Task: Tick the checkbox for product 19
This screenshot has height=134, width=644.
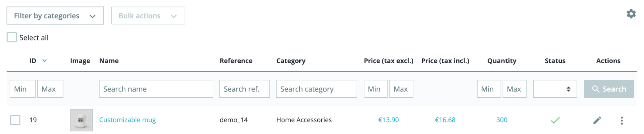Action: coord(15,120)
